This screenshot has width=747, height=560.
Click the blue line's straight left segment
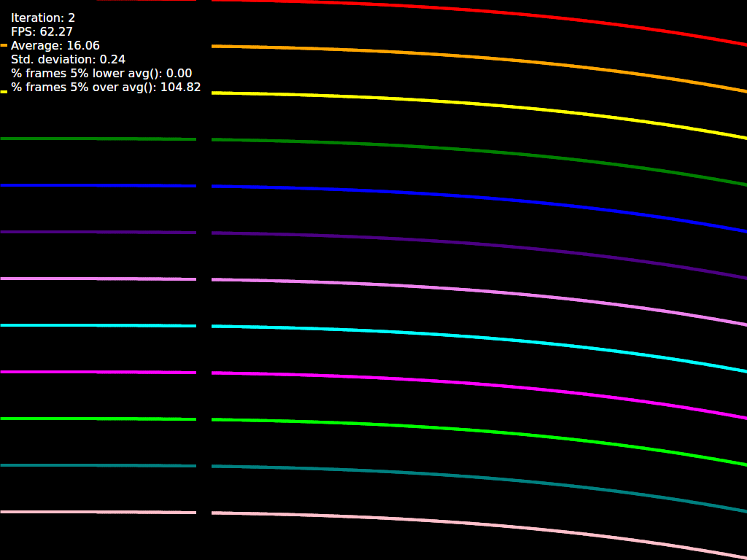click(98, 186)
